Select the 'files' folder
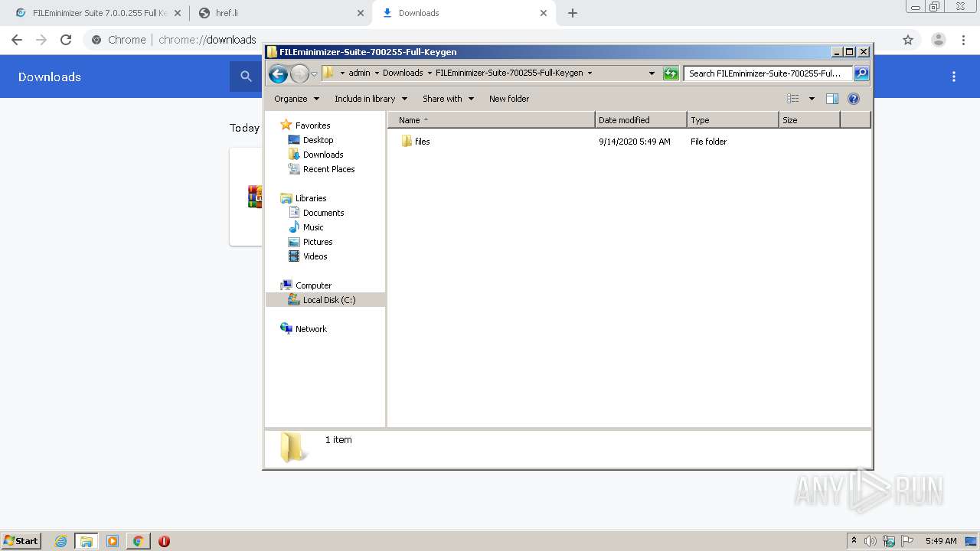The height and width of the screenshot is (551, 980). [x=416, y=142]
